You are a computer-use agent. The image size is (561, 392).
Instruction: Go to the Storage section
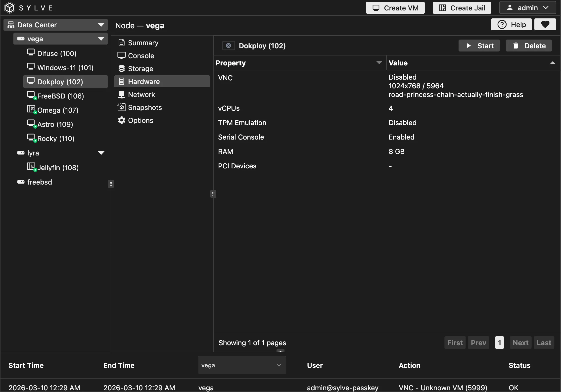(x=140, y=69)
